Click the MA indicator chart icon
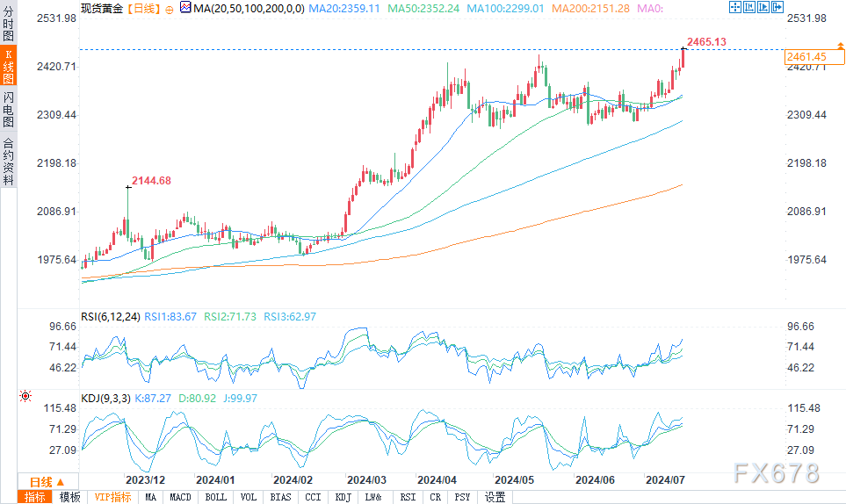The height and width of the screenshot is (504, 846). click(x=185, y=8)
